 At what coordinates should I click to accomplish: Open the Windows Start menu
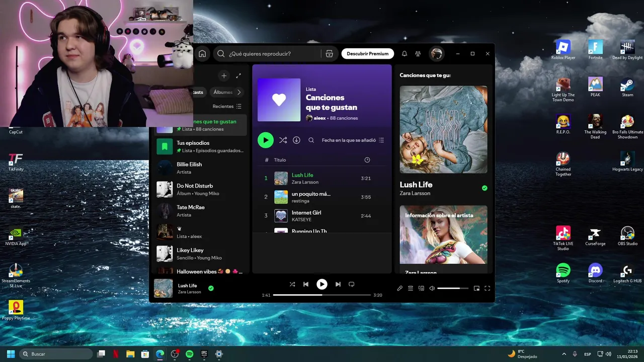[11, 354]
